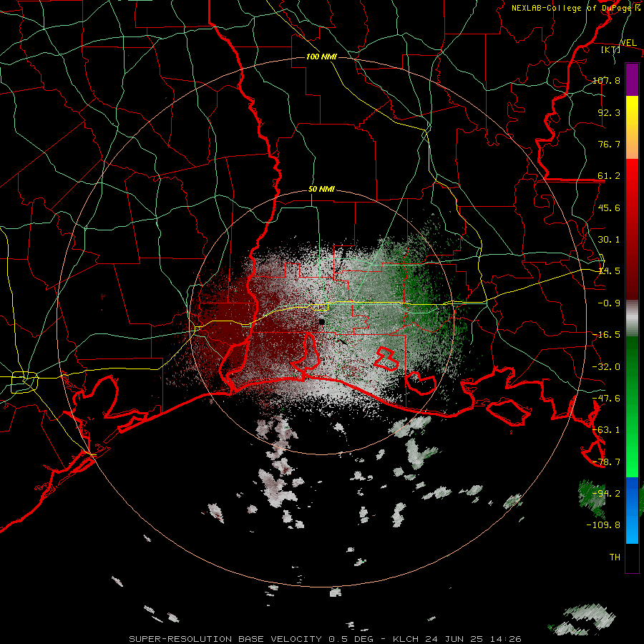Click the -78.7 velocity scale value
Image resolution: width=644 pixels, height=644 pixels.
[x=606, y=462]
